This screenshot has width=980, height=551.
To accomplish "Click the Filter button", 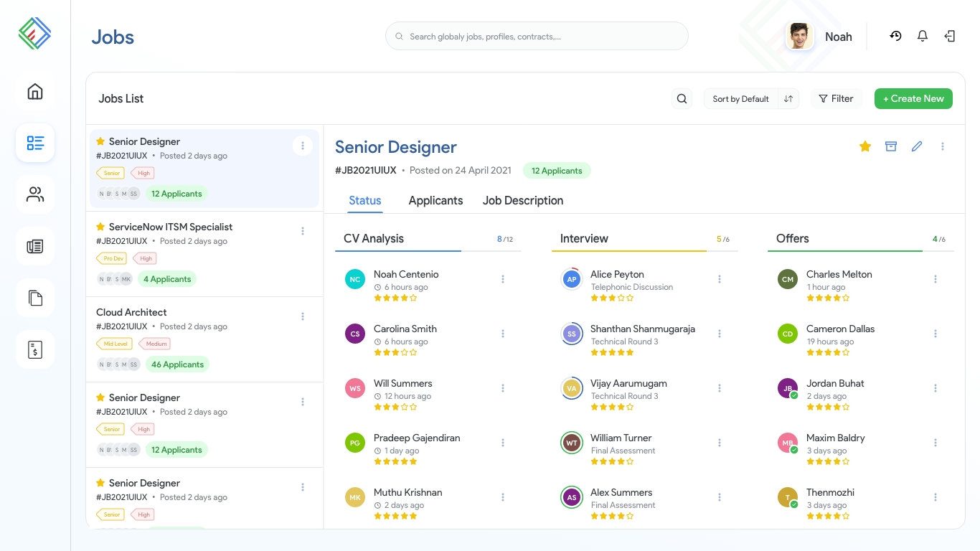I will click(x=837, y=99).
